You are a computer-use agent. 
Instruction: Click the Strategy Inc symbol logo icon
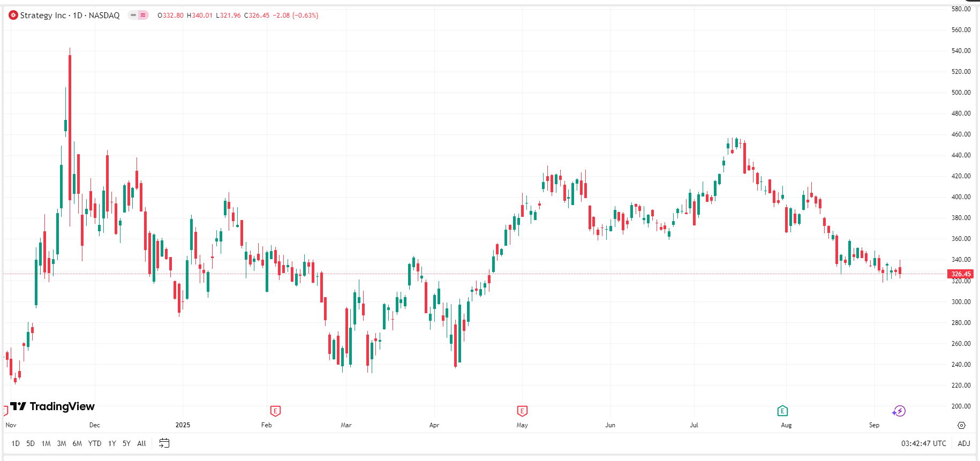click(x=13, y=16)
